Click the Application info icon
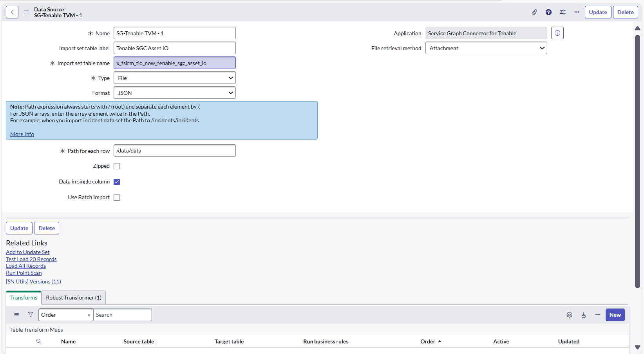644x354 pixels. (x=557, y=33)
